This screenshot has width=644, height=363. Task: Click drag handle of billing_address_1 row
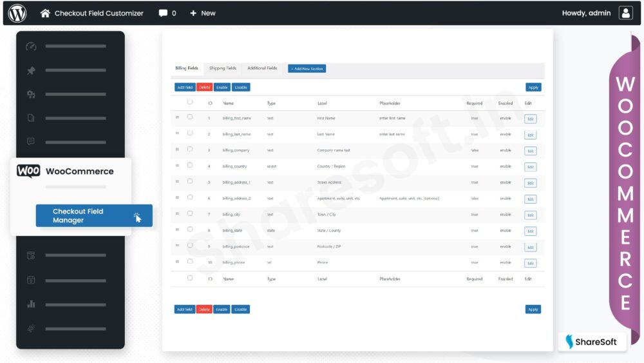(178, 182)
